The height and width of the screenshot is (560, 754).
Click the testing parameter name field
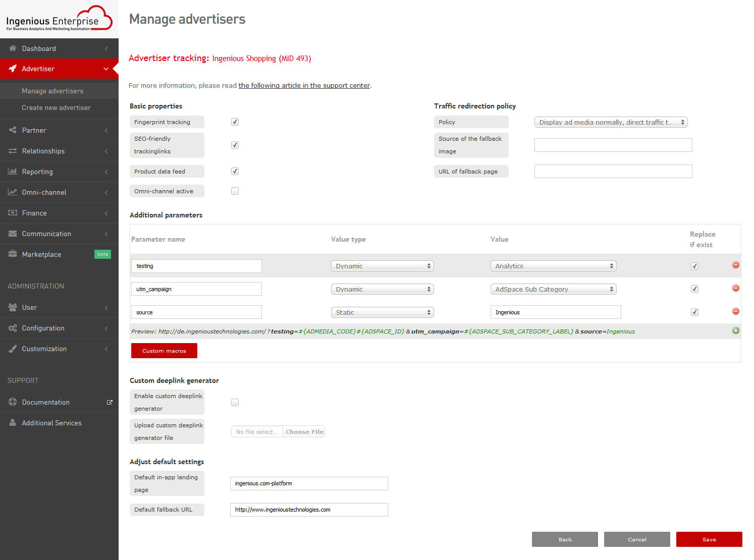pyautogui.click(x=196, y=266)
